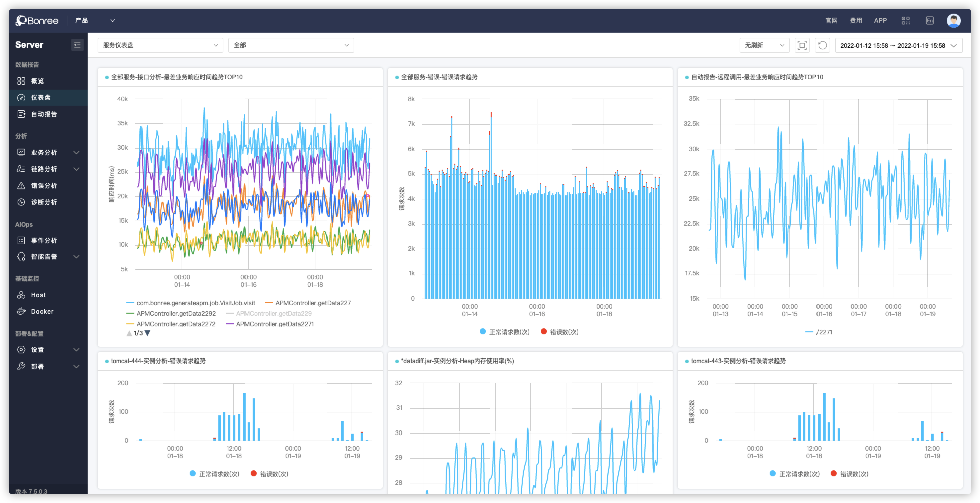Select 自动报告 in sidebar menu
Screen dimensions: 980x503
(x=44, y=114)
